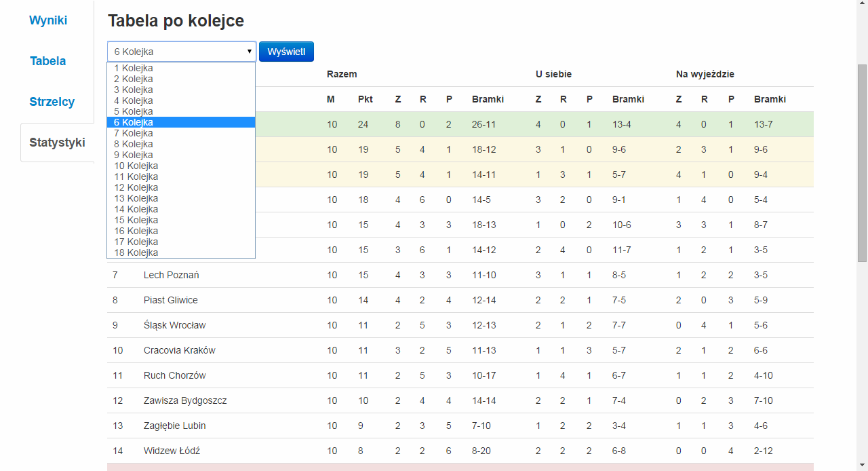Select 3 Kolejka option
868x471 pixels.
134,90
